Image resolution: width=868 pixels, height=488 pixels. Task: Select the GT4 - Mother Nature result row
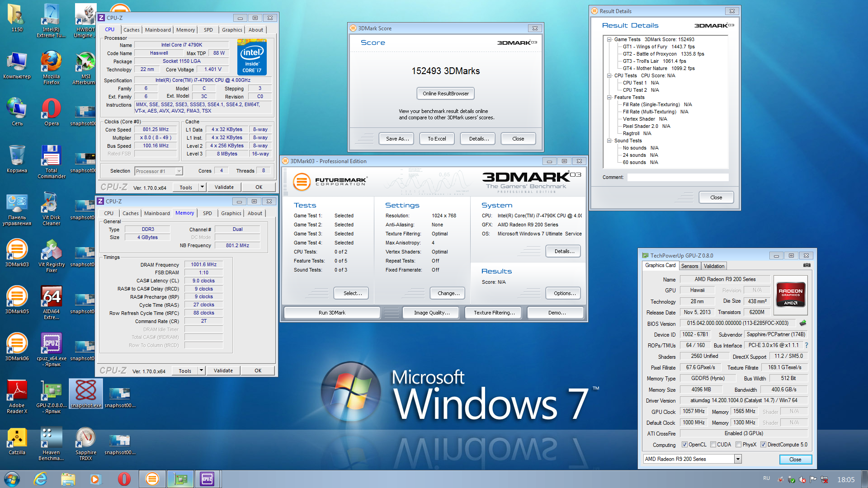pos(658,68)
